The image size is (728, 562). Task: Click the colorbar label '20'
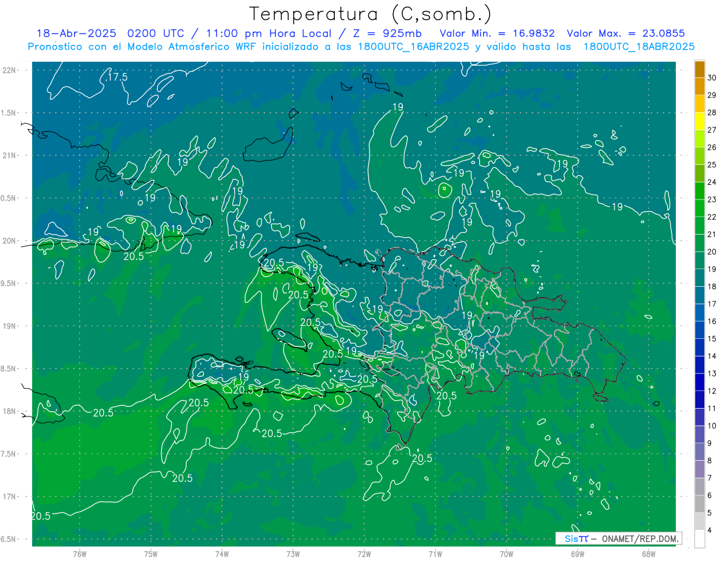click(x=712, y=252)
